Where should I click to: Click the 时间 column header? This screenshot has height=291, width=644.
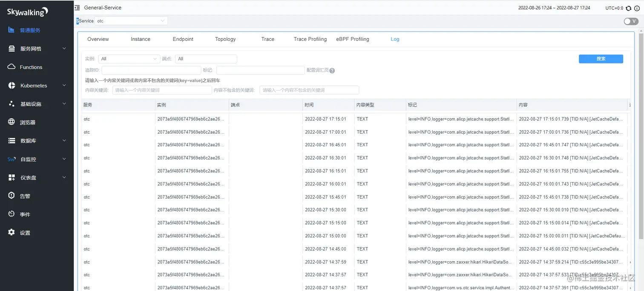(x=328, y=105)
